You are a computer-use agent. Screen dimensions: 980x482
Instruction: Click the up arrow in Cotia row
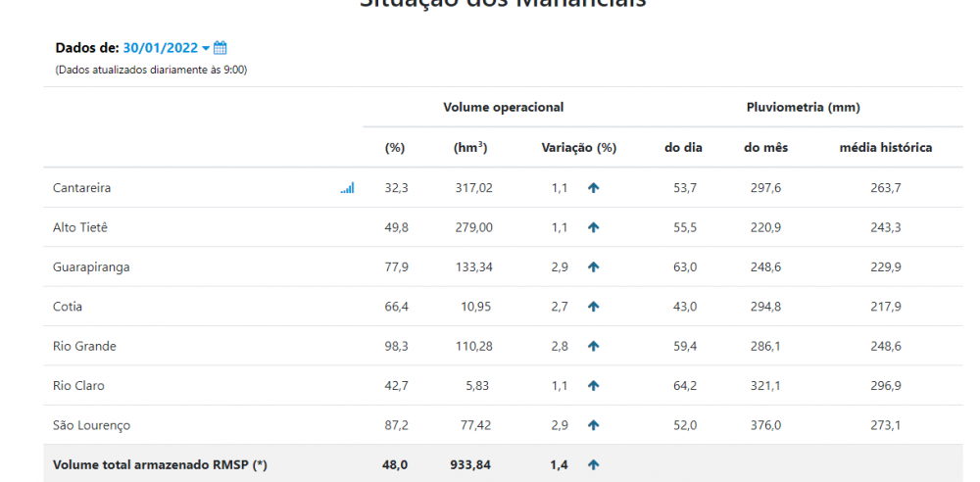593,307
